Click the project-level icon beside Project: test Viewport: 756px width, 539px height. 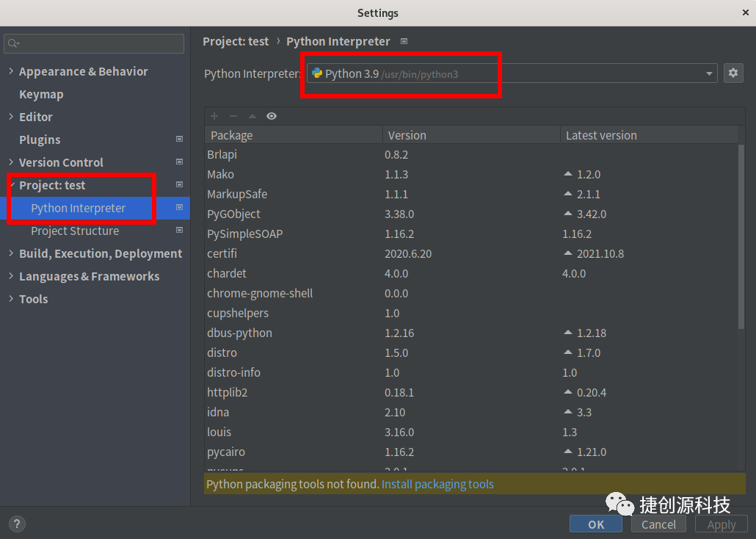pos(179,184)
